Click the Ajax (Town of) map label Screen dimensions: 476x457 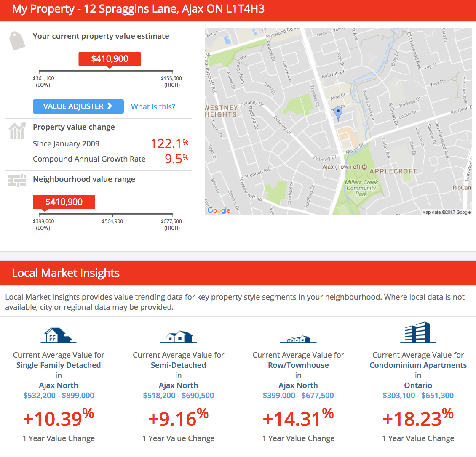341,167
